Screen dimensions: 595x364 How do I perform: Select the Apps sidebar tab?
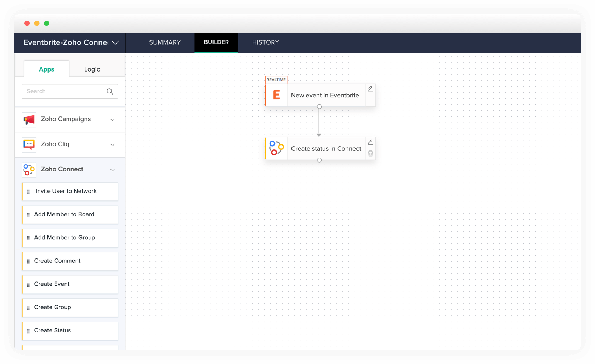click(x=46, y=69)
